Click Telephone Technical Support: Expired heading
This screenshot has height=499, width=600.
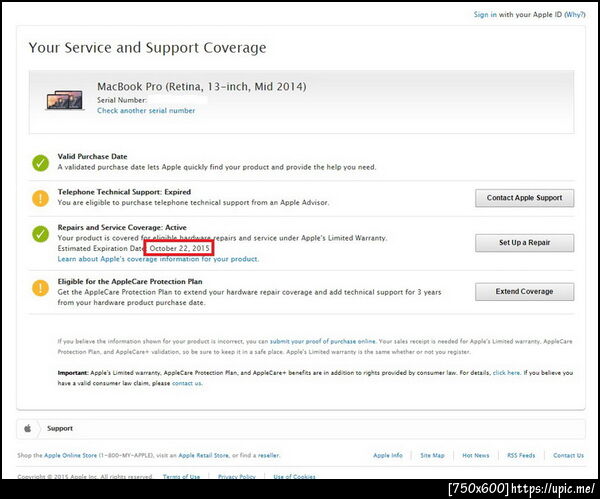(124, 192)
